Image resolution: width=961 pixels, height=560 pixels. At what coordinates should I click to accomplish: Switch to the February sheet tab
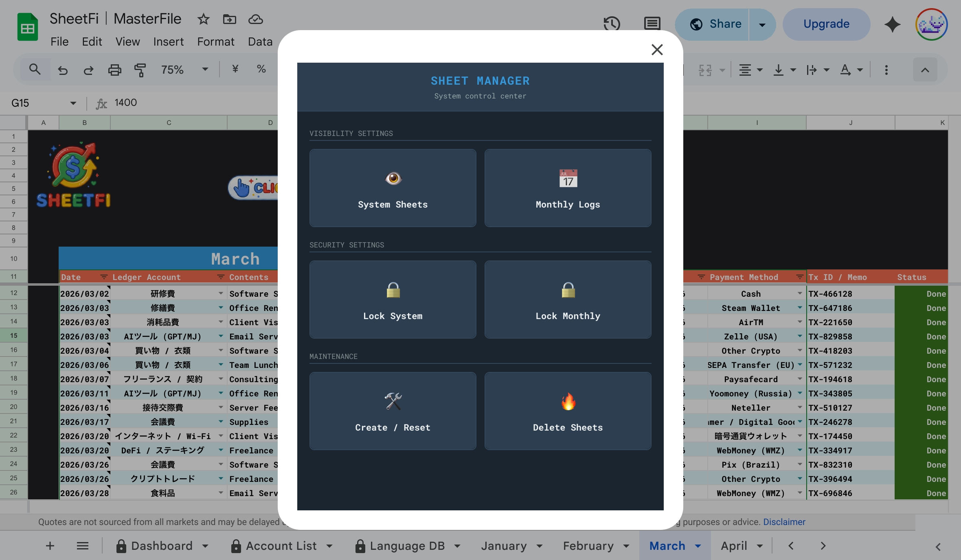[x=588, y=546]
